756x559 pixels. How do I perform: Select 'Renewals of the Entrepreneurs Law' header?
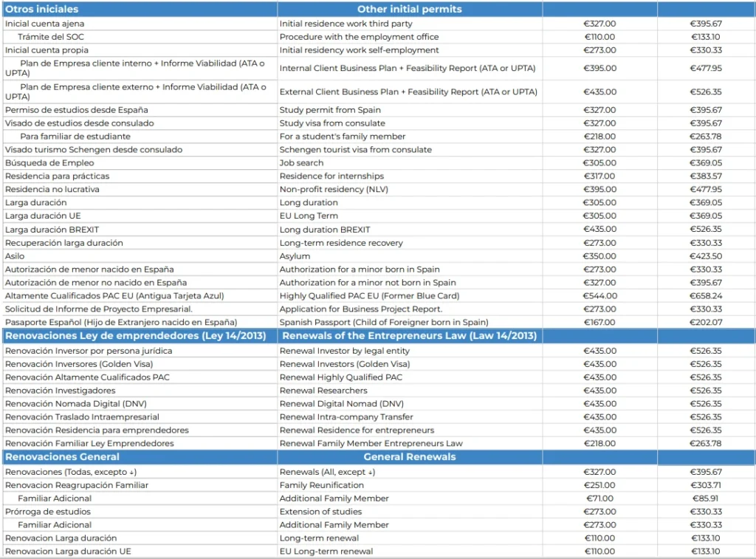point(409,336)
